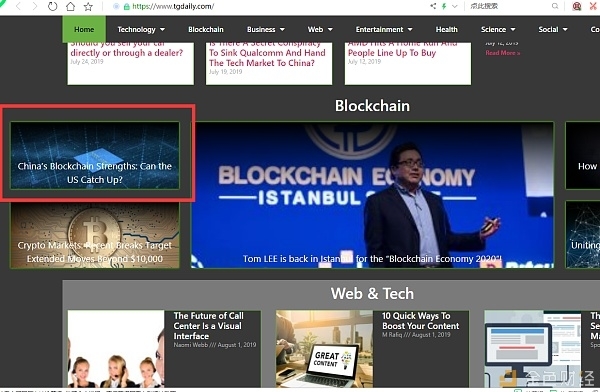
Task: Open Tom LEE Istanbul Blockchain Economy banner
Action: coord(372,195)
